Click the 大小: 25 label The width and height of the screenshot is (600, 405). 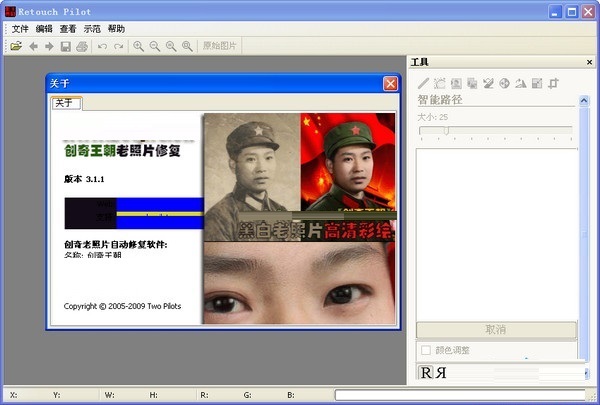[x=432, y=117]
